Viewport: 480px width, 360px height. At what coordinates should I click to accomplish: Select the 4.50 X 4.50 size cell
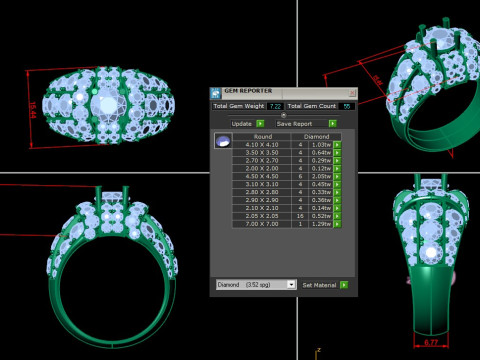[x=262, y=176]
